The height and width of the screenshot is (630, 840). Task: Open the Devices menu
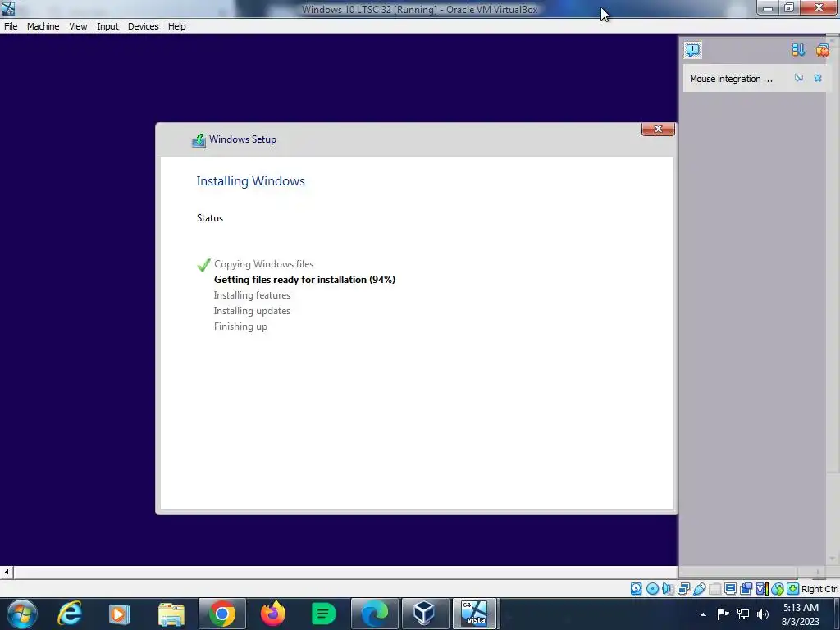(143, 26)
